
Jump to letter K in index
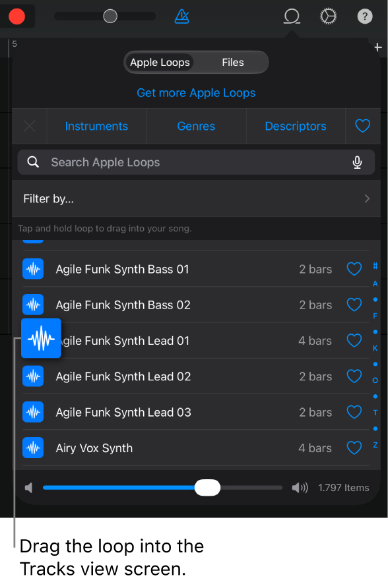(x=375, y=348)
